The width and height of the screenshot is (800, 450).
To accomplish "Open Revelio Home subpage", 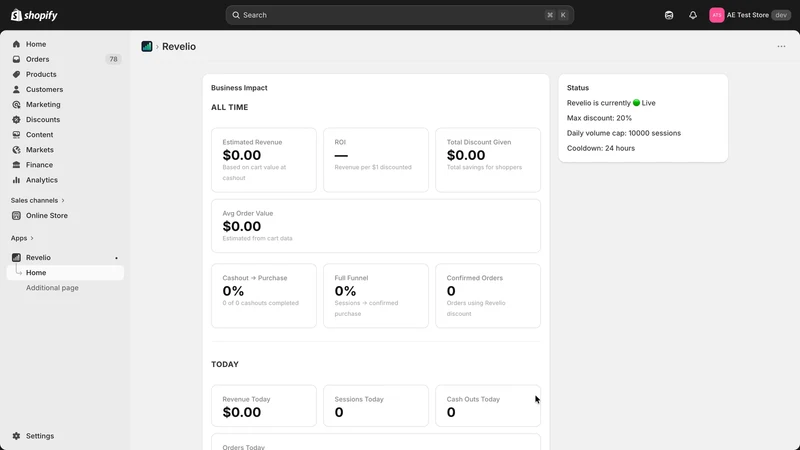I will tap(65, 272).
